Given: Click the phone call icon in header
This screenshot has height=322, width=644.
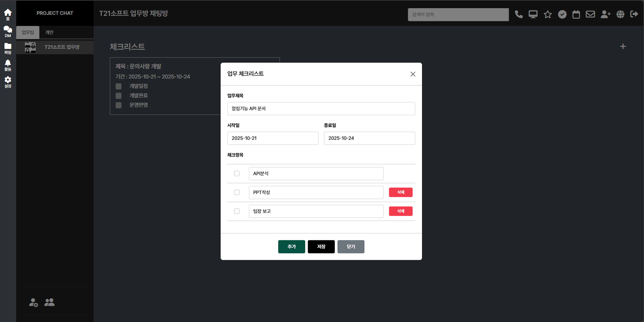Looking at the screenshot, I should click(x=519, y=14).
